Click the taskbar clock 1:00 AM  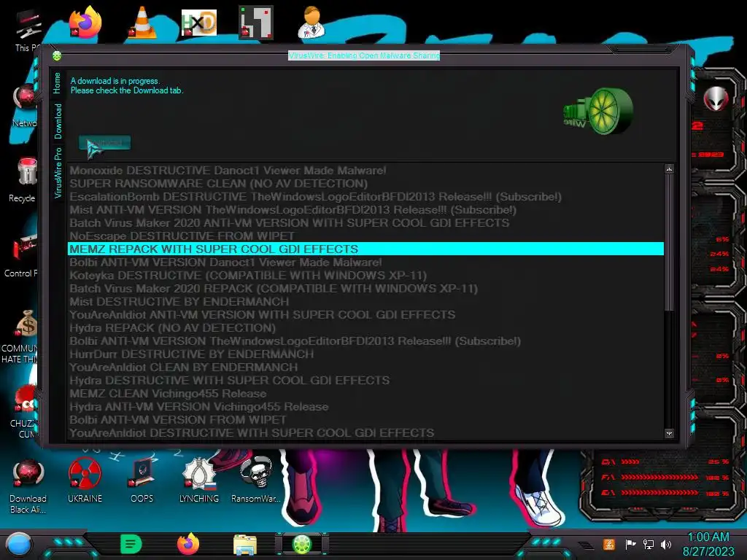tap(708, 537)
